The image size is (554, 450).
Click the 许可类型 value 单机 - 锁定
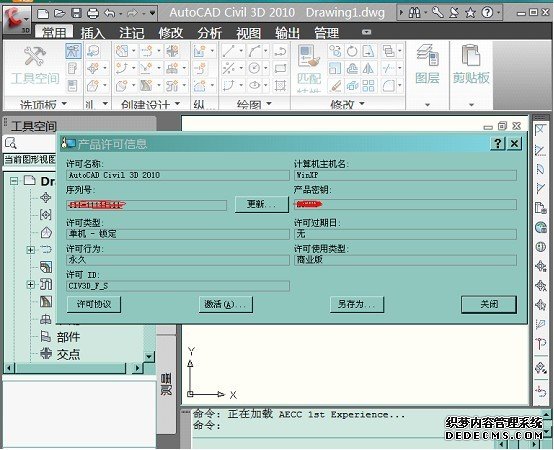(x=178, y=234)
